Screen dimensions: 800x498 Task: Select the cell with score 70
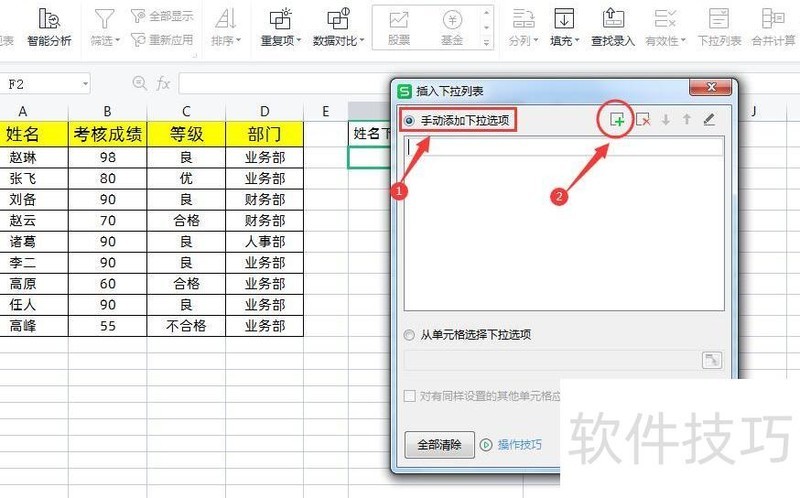107,220
